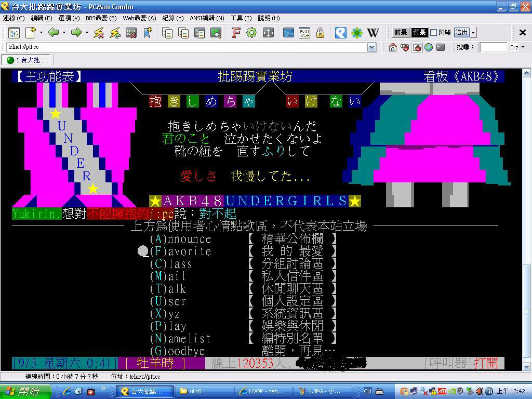Select (G)oodbye in the BBS menu
This screenshot has height=399, width=532.
pos(178,351)
